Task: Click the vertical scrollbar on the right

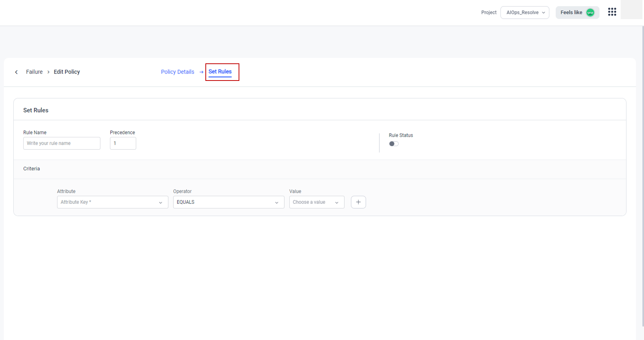Action: click(x=642, y=172)
